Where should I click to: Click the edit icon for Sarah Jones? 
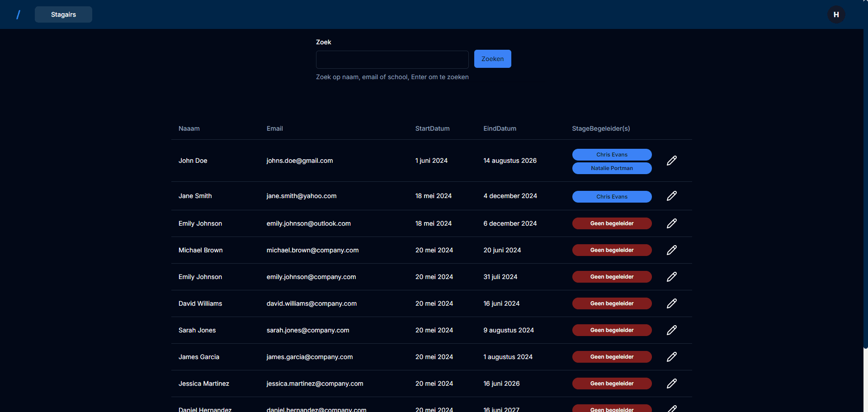coord(671,330)
